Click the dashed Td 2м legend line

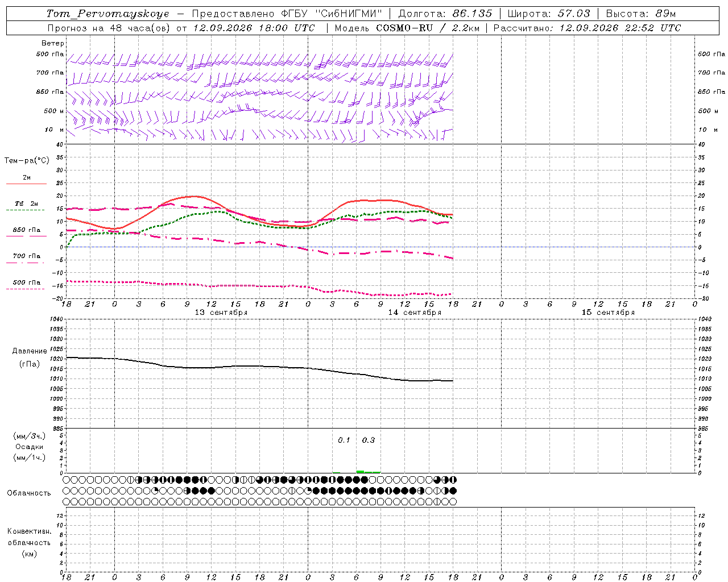25,210
